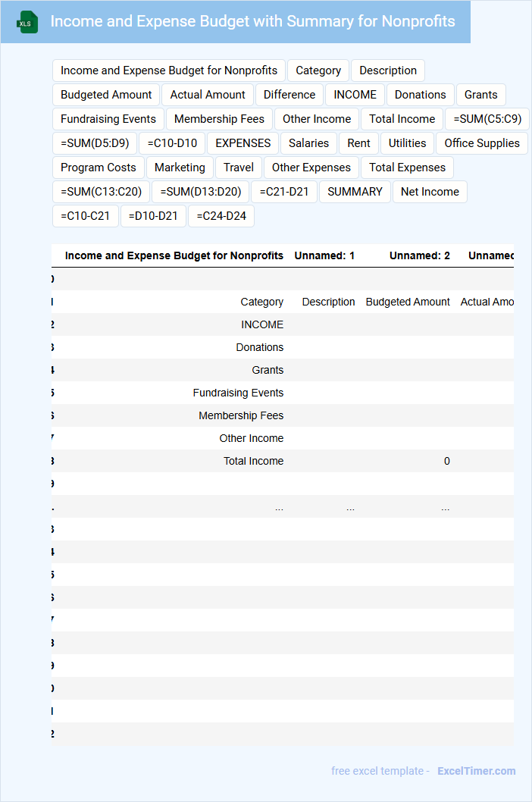
Task: Select the Description cell in the table
Action: [x=328, y=302]
